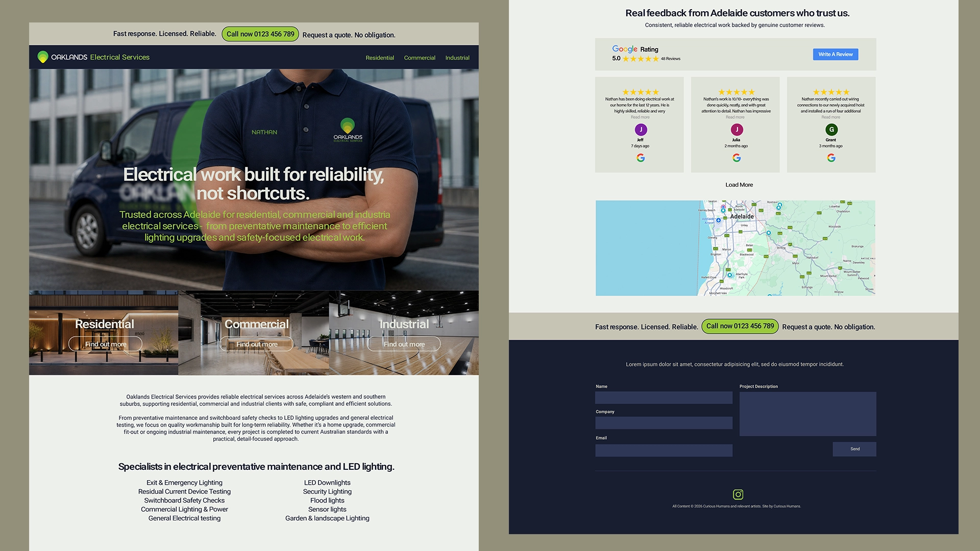Click the Commercial service image tile

(x=254, y=333)
